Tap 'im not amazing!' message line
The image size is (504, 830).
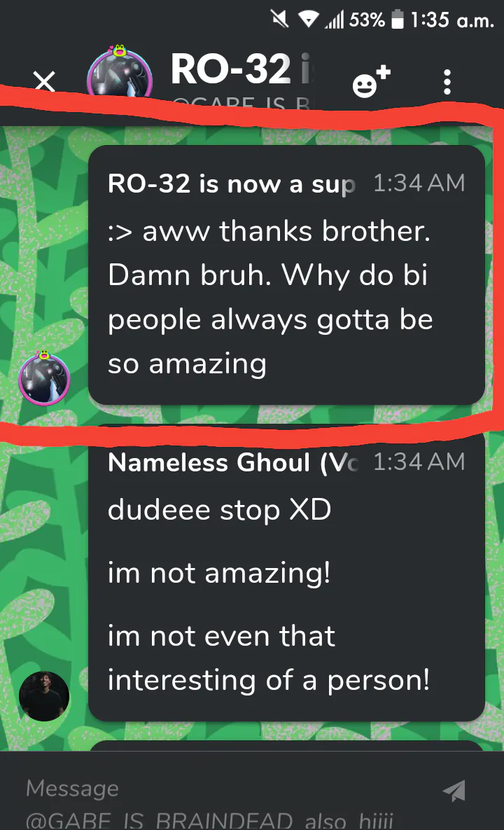pyautogui.click(x=220, y=573)
